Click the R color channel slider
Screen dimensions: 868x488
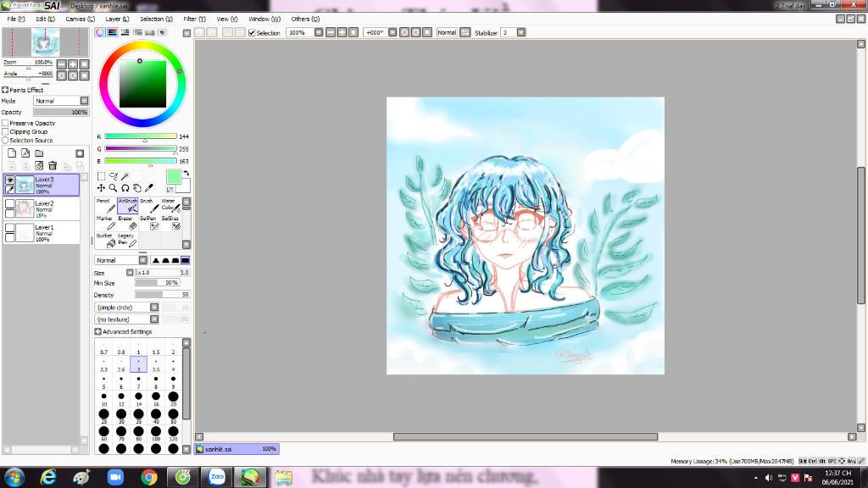click(x=141, y=136)
